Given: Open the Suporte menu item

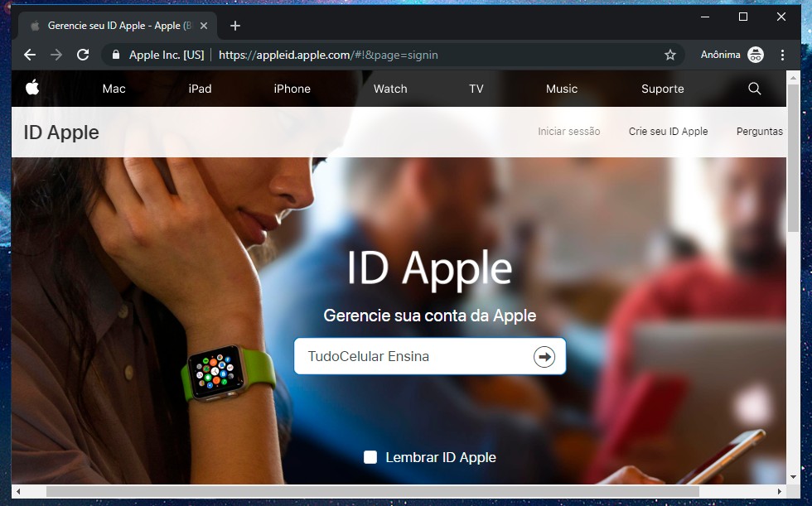Looking at the screenshot, I should pos(663,89).
